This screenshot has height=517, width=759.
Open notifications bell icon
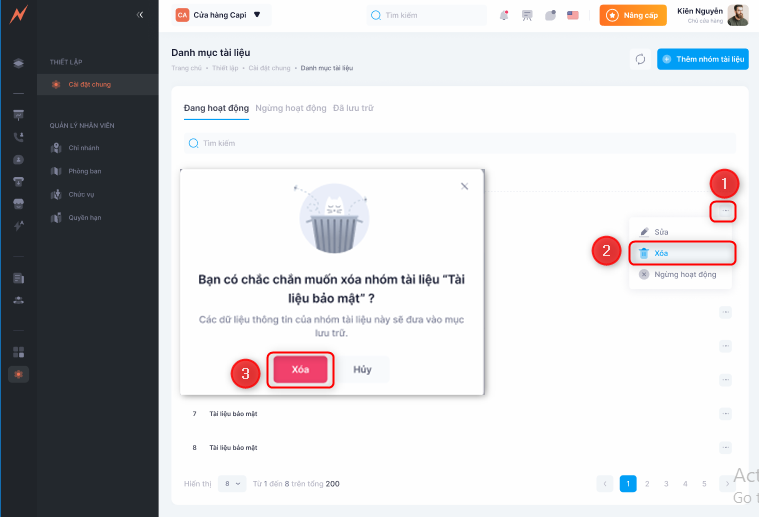(x=504, y=15)
